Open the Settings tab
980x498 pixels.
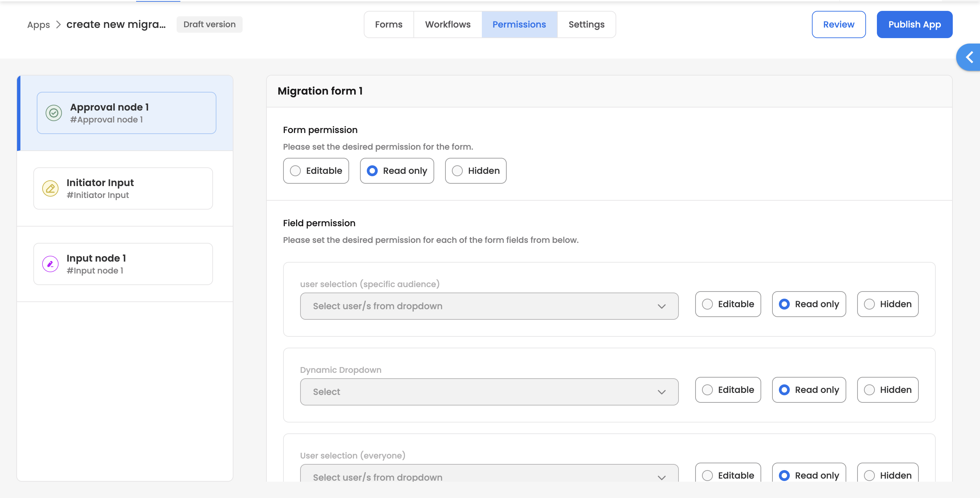586,24
